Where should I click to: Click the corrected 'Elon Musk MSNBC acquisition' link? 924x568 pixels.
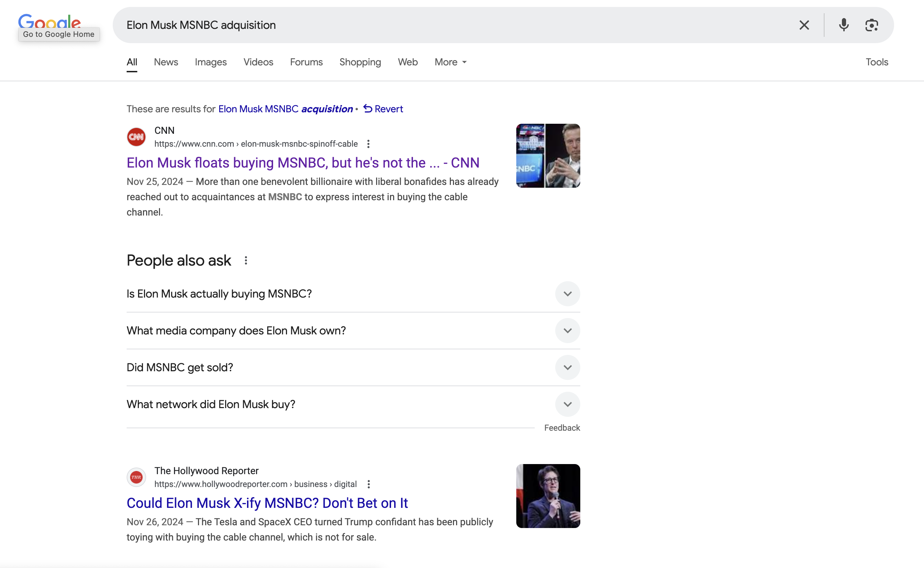pyautogui.click(x=285, y=109)
